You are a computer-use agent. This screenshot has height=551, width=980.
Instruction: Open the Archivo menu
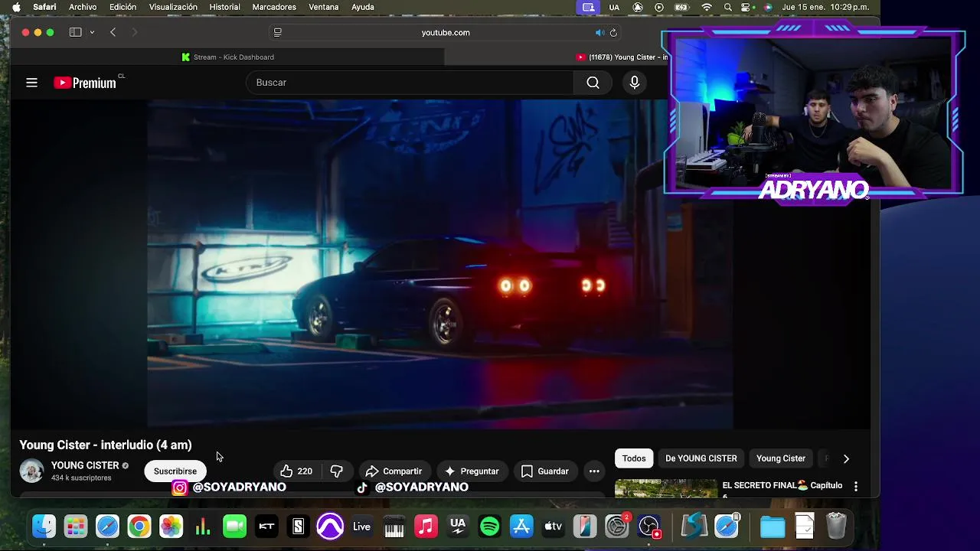tap(83, 7)
